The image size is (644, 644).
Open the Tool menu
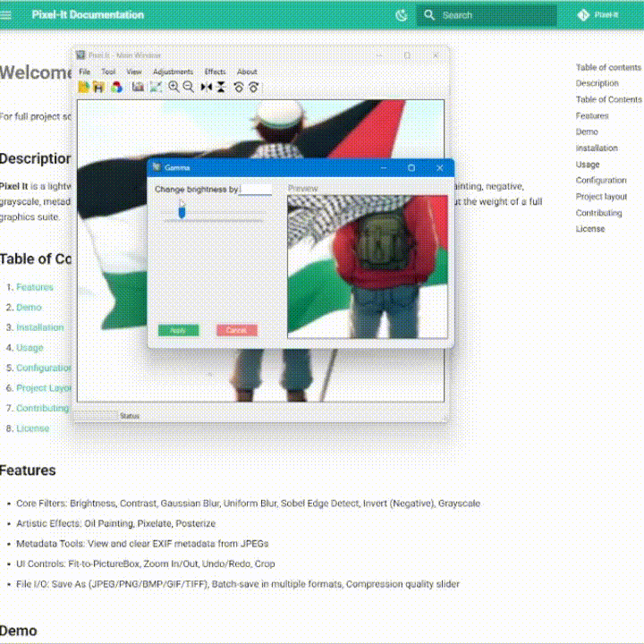click(108, 72)
